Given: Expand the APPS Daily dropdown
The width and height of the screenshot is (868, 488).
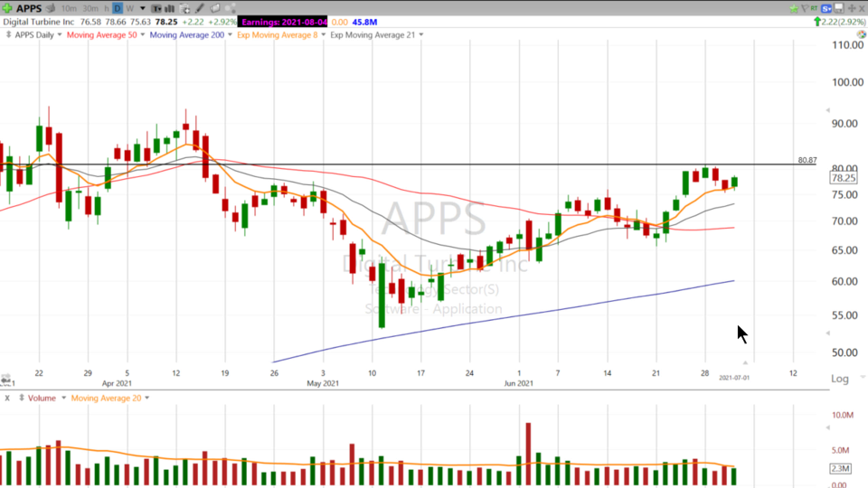Looking at the screenshot, I should [60, 35].
